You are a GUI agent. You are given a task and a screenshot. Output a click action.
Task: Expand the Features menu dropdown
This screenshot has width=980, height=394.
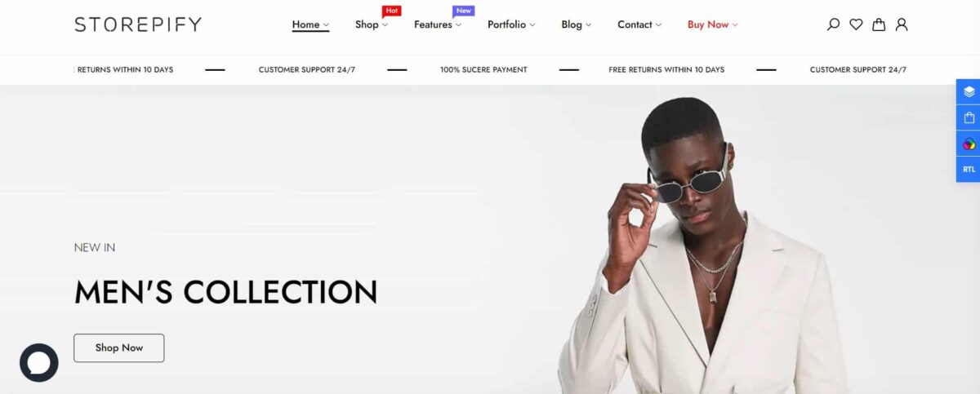438,24
